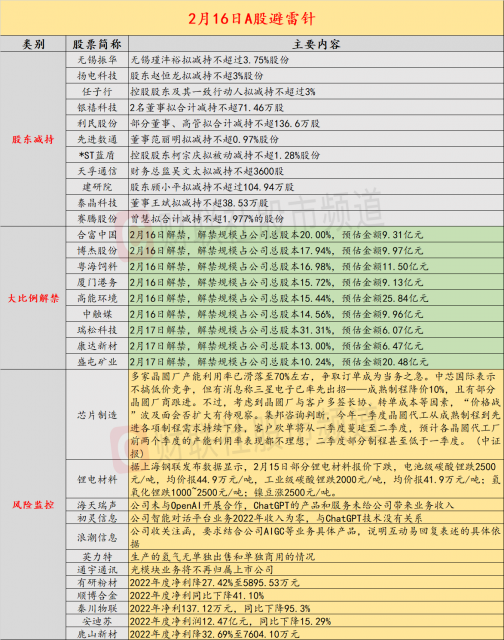504x640 pixels.
Task: Select the 类别 column header
Action: click(33, 44)
